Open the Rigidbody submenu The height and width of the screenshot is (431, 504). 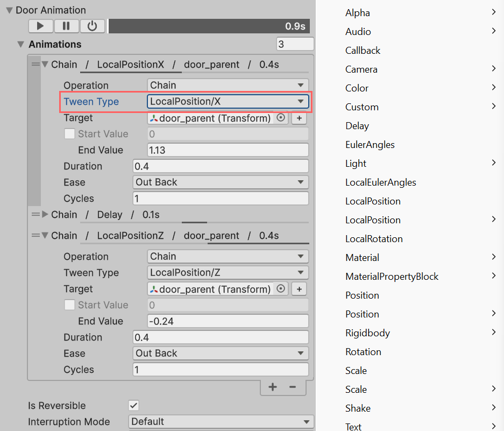(x=421, y=333)
